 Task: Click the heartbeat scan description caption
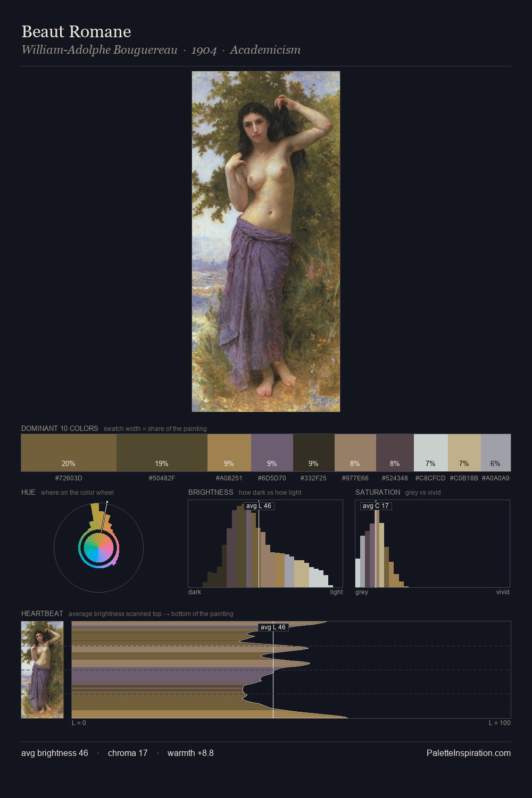(x=151, y=614)
